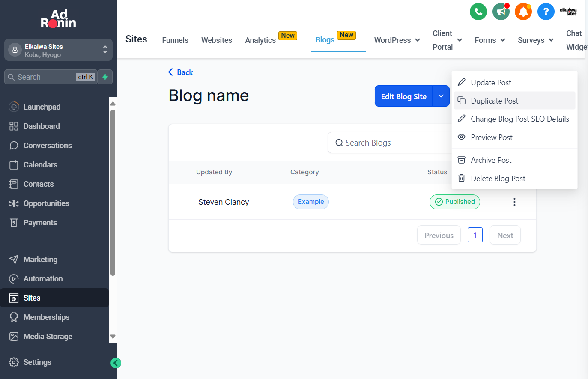This screenshot has height=379, width=588.
Task: Open Media Storage in the sidebar
Action: [48, 337]
